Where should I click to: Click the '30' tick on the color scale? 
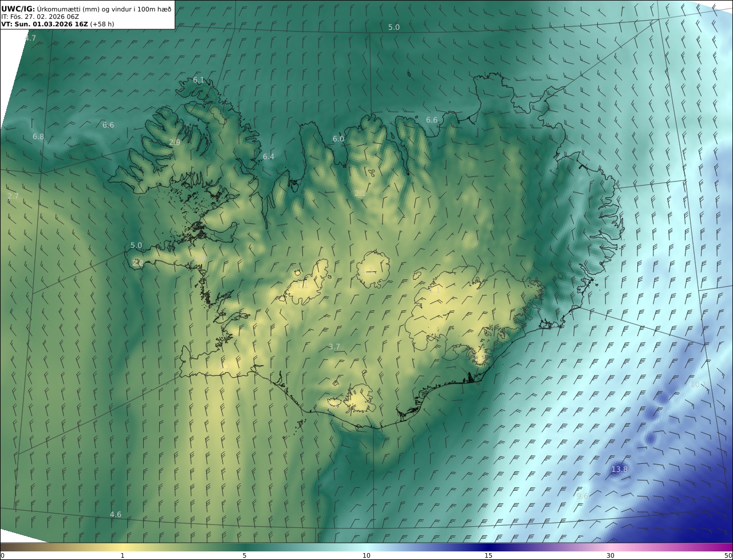tap(610, 555)
